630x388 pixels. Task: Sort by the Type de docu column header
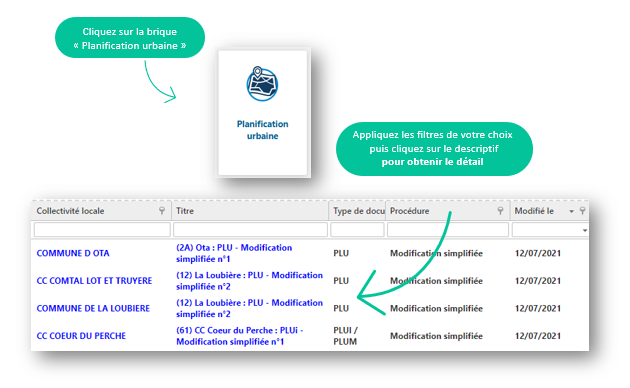point(357,211)
